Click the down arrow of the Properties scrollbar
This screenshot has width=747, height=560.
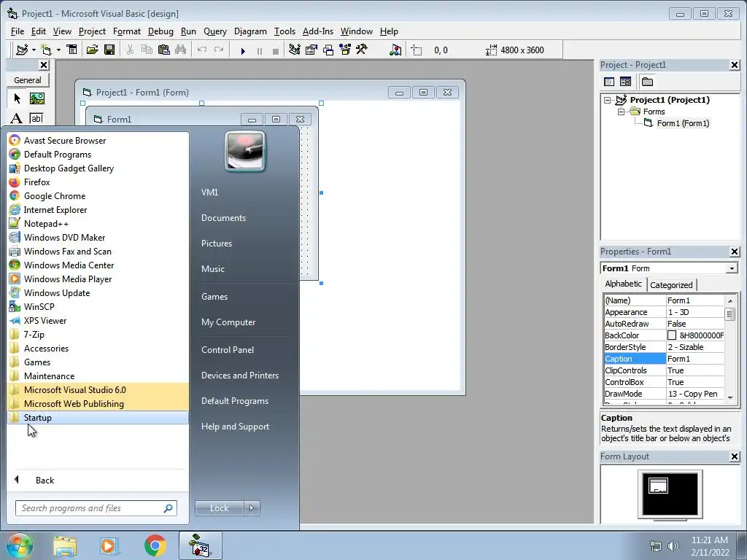coord(729,397)
